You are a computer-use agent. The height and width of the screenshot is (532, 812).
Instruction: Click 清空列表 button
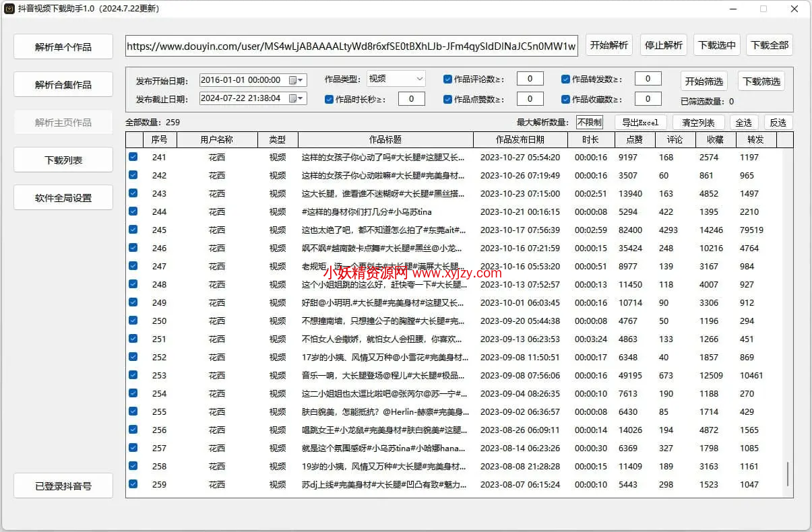point(699,123)
